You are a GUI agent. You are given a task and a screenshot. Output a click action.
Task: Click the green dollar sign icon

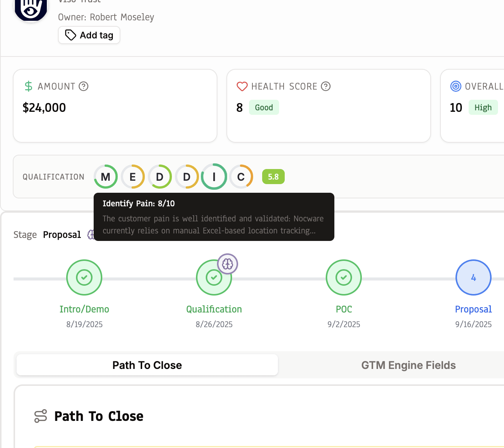tap(29, 86)
